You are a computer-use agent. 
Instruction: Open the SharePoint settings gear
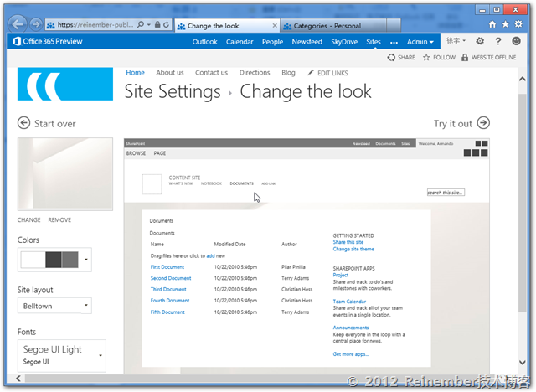(480, 41)
